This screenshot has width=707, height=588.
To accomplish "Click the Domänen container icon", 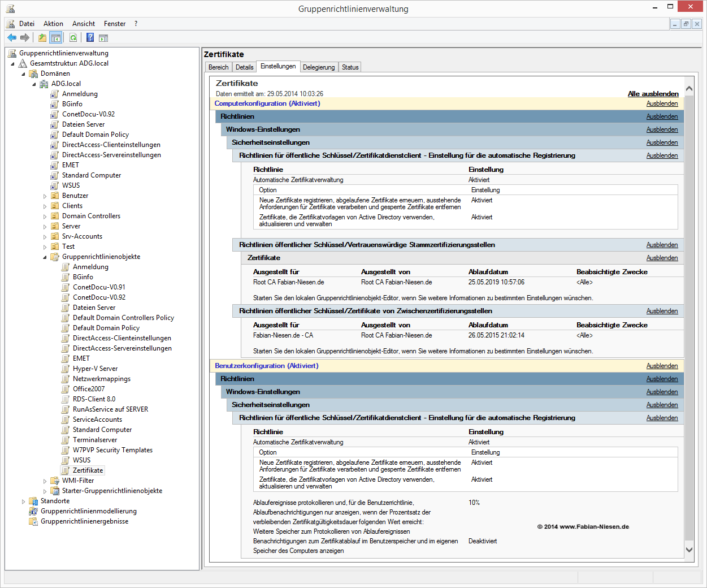I will 33,73.
